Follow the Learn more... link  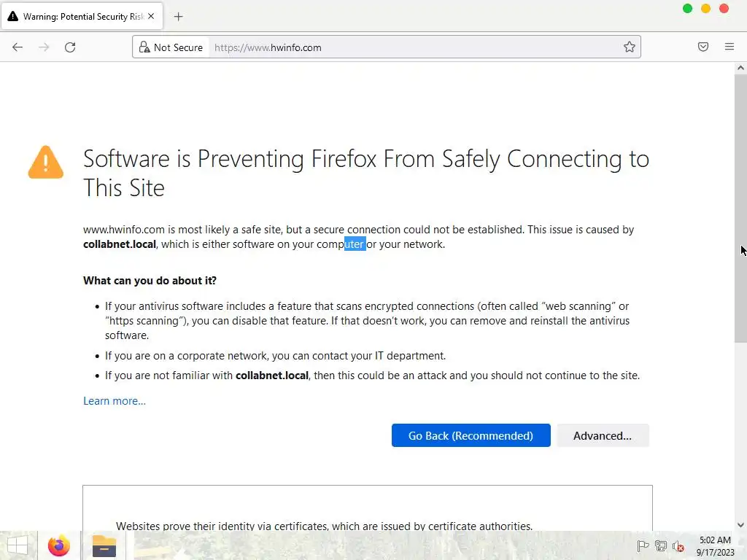(x=115, y=401)
